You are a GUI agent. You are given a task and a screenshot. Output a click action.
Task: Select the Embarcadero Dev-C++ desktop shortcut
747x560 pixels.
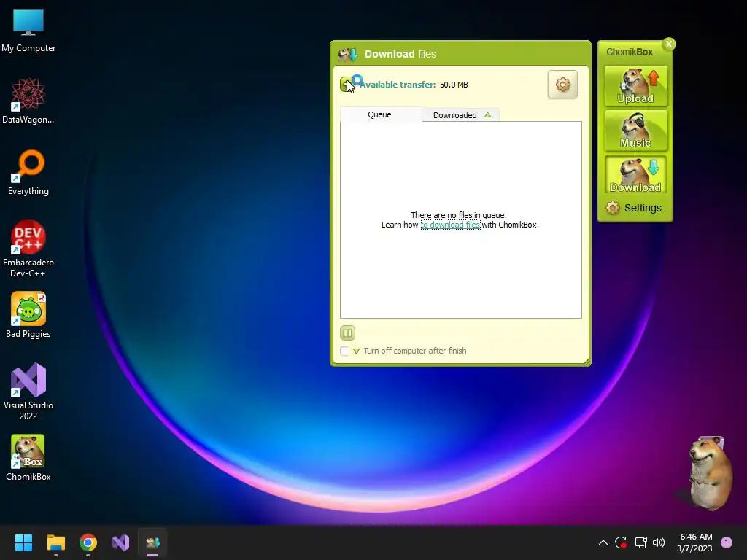[28, 249]
